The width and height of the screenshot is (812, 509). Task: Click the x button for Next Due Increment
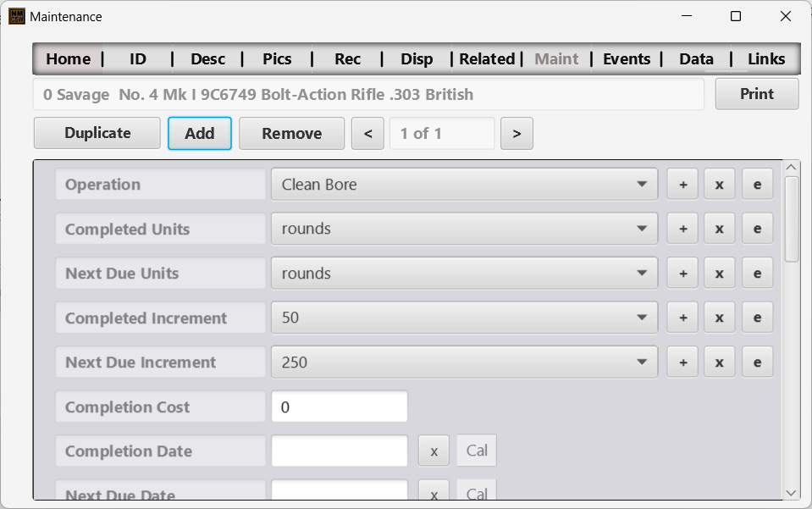(720, 362)
